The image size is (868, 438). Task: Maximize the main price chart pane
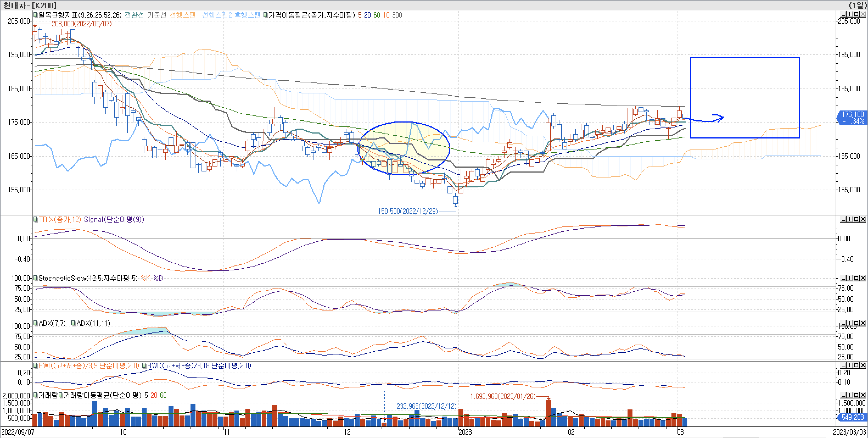click(x=856, y=14)
